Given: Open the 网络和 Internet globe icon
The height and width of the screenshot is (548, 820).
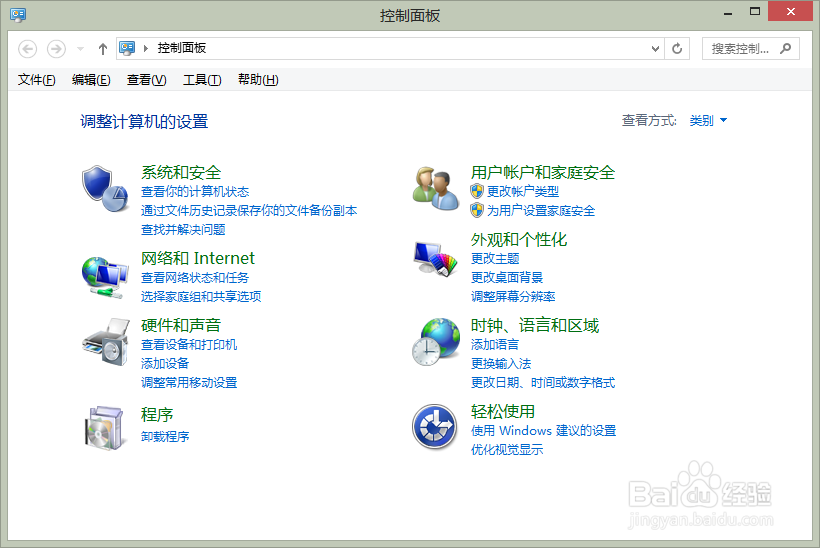Looking at the screenshot, I should click(x=105, y=277).
